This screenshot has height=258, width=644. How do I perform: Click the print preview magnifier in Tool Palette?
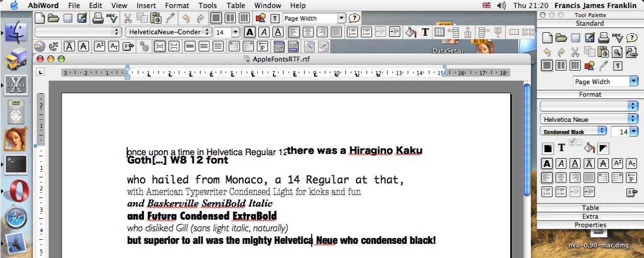pyautogui.click(x=617, y=52)
